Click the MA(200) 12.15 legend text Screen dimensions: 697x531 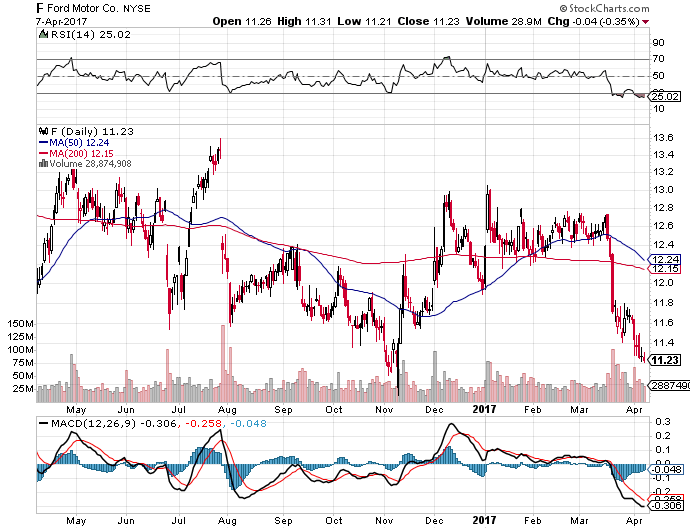tap(81, 153)
